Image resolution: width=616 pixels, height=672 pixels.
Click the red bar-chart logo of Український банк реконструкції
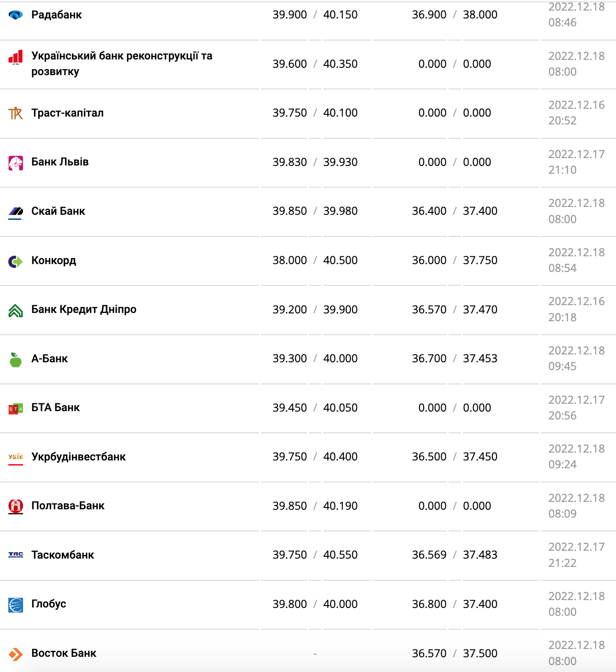point(16,57)
